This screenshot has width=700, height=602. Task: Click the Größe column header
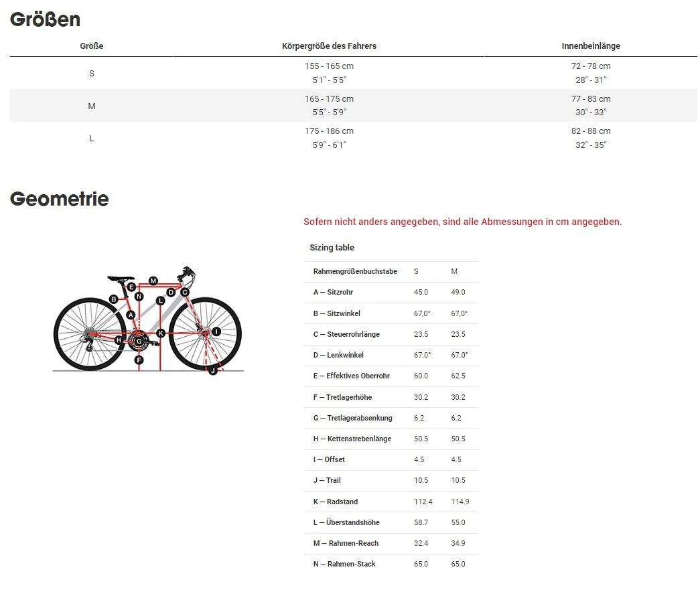[x=92, y=46]
